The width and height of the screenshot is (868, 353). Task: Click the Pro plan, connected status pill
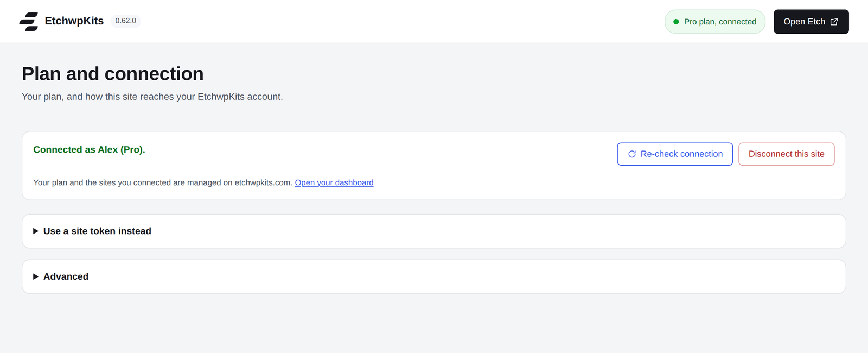point(715,22)
